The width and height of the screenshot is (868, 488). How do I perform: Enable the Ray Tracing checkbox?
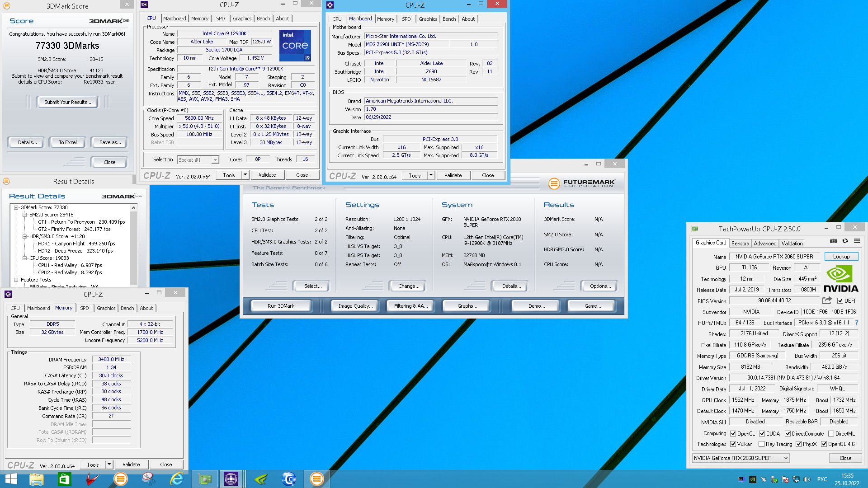coord(762,444)
